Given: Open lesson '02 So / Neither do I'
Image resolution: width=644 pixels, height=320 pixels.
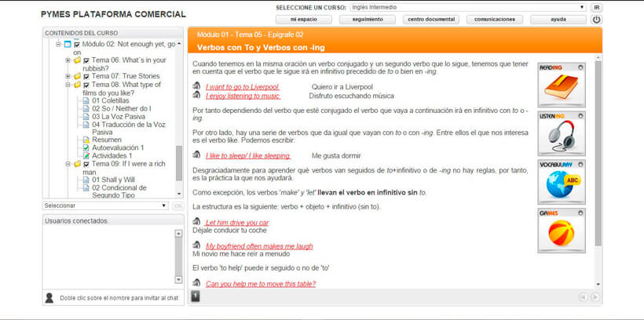Looking at the screenshot, I should click(x=122, y=109).
